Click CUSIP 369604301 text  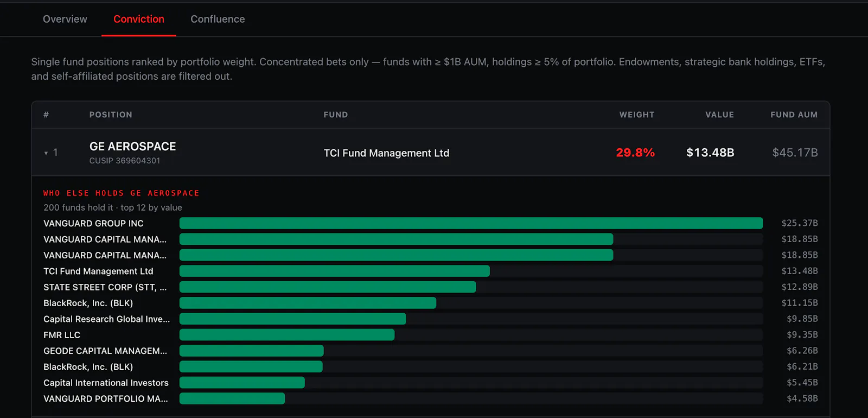point(125,161)
